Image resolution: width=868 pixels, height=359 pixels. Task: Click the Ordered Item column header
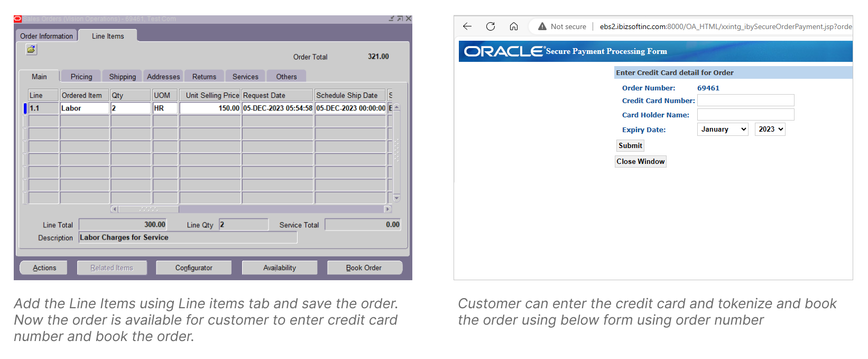(x=85, y=95)
